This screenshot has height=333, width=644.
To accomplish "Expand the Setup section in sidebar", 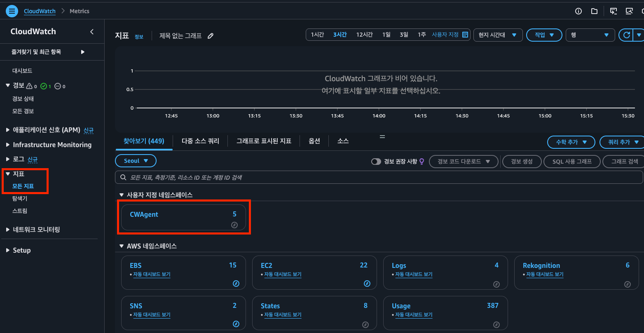I will (8, 250).
